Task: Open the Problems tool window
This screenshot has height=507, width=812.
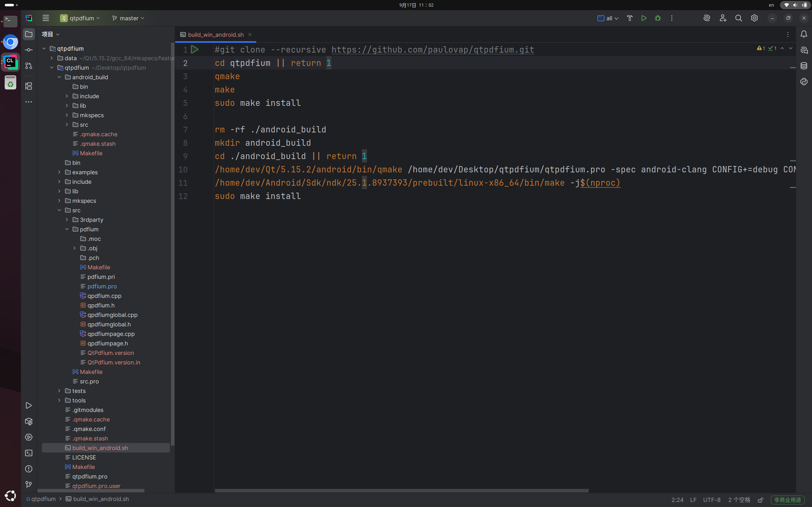Action: 29,469
